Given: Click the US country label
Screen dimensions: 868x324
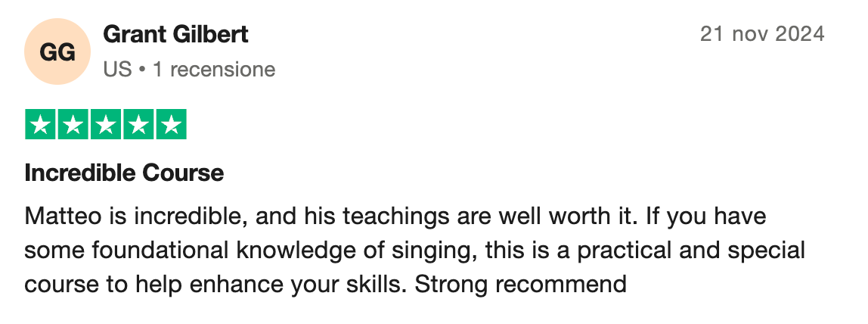Looking at the screenshot, I should (117, 69).
